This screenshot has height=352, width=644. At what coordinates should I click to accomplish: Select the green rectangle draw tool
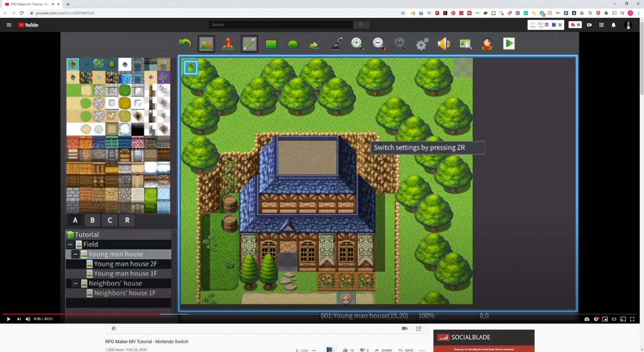click(271, 44)
